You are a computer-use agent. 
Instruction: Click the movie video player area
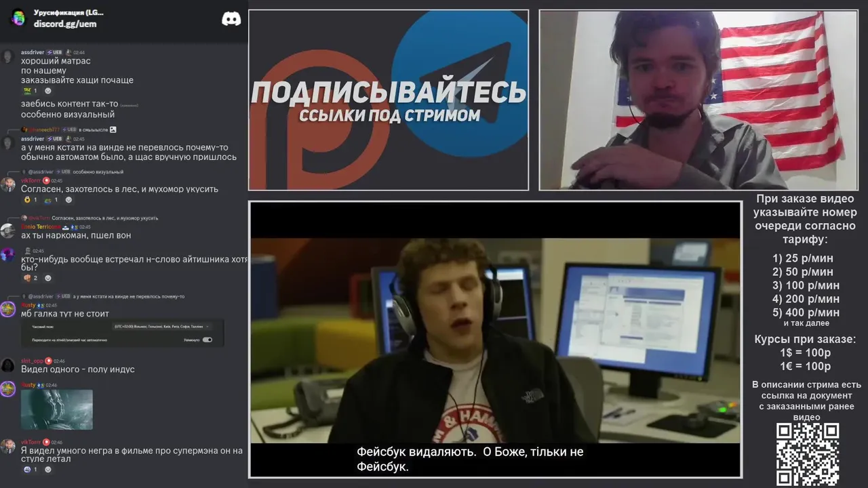(496, 339)
